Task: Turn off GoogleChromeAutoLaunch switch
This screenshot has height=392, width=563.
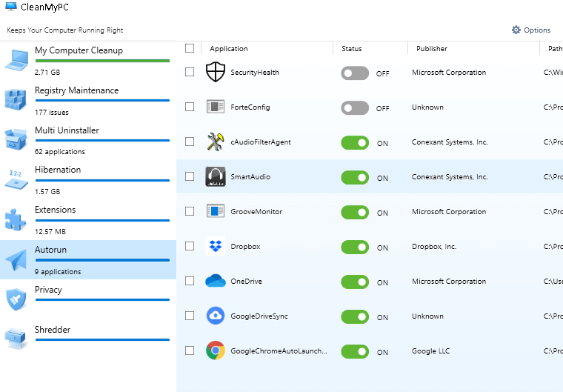Action: [355, 352]
